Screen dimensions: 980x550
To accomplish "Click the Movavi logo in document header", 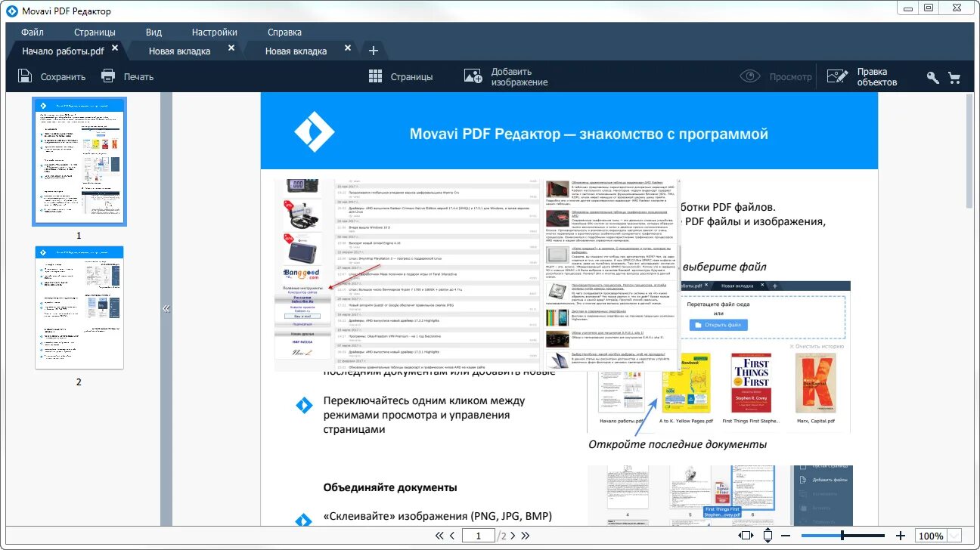I will click(x=314, y=131).
